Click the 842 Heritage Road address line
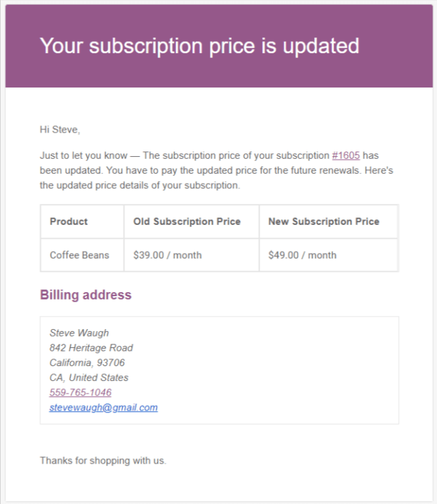The width and height of the screenshot is (437, 504). click(x=91, y=348)
